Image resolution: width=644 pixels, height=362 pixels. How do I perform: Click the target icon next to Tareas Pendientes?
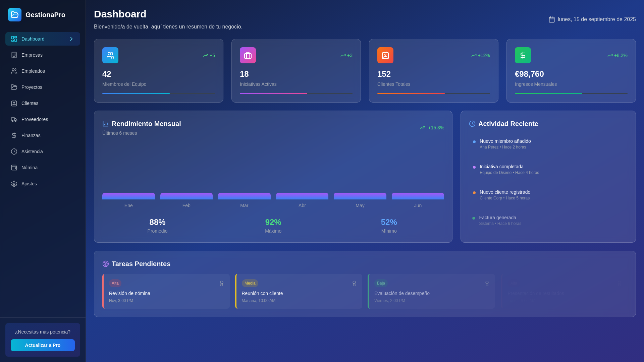point(106,264)
